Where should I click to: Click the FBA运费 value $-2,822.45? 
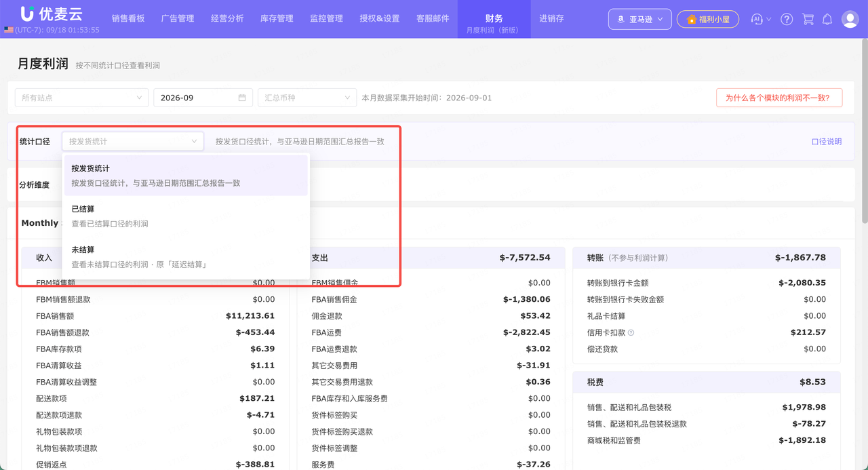(527, 332)
